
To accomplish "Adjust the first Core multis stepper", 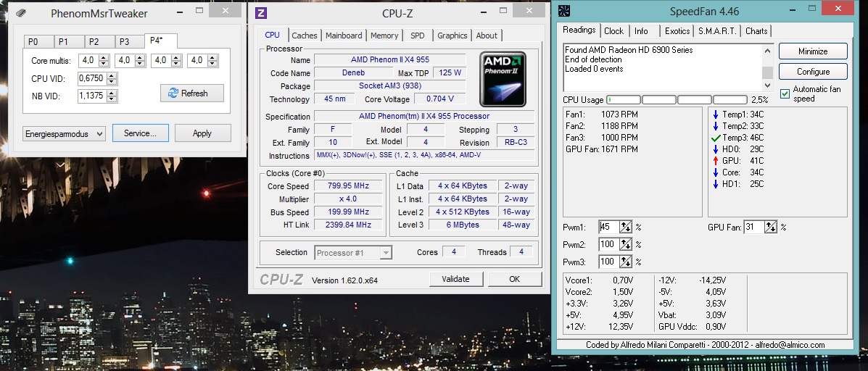I will pyautogui.click(x=104, y=60).
